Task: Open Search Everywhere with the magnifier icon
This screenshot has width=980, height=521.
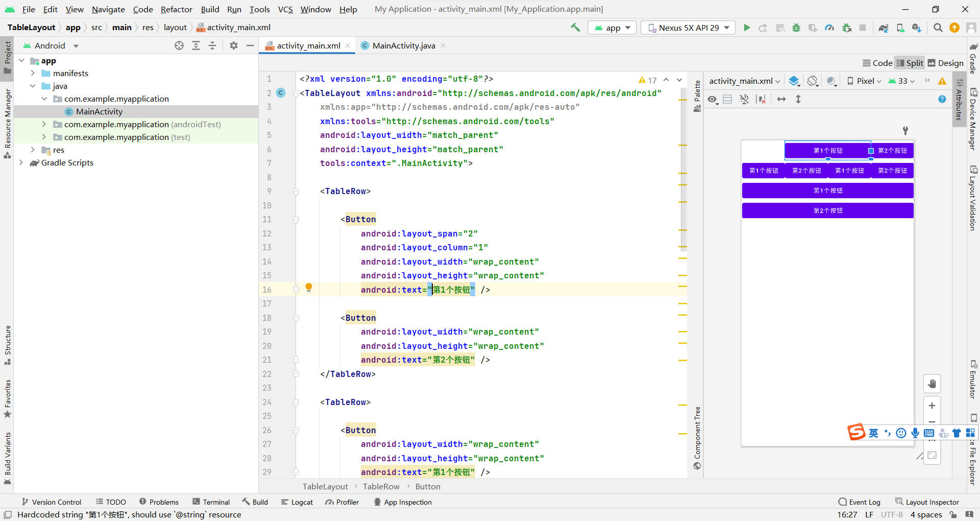Action: (x=938, y=28)
